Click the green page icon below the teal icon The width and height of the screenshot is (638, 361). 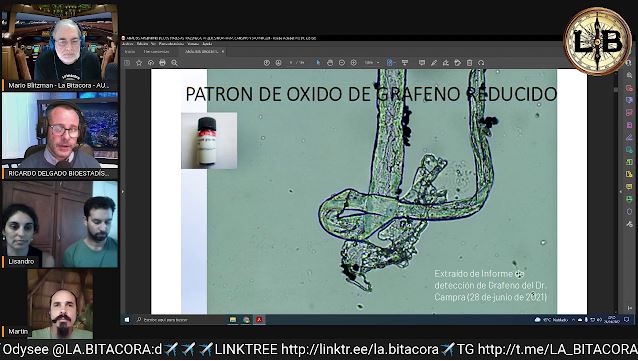629,162
